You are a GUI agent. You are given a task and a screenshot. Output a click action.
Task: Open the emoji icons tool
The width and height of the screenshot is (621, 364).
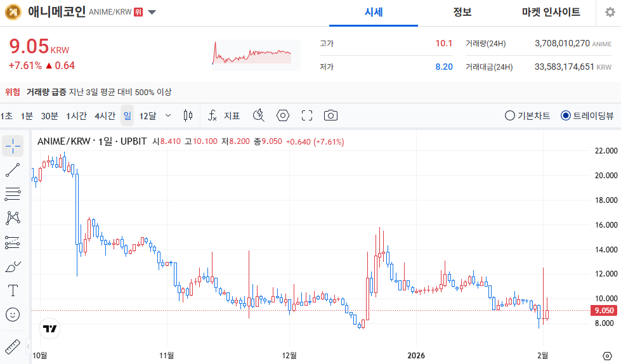pyautogui.click(x=13, y=315)
